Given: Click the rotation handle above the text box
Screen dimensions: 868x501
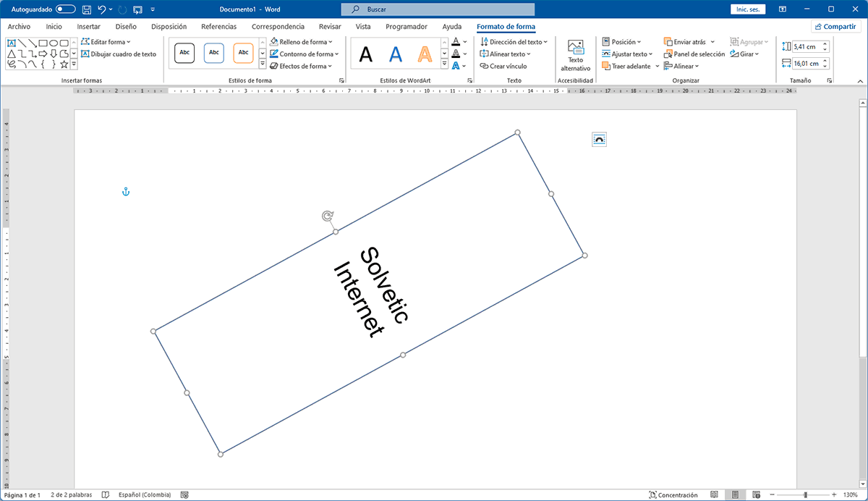Looking at the screenshot, I should coord(328,216).
